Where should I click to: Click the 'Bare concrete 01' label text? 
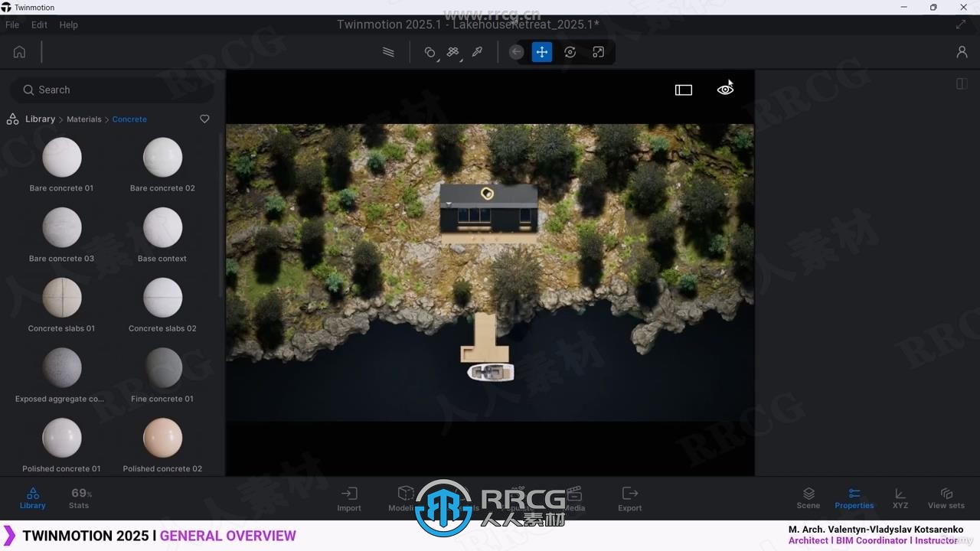61,188
